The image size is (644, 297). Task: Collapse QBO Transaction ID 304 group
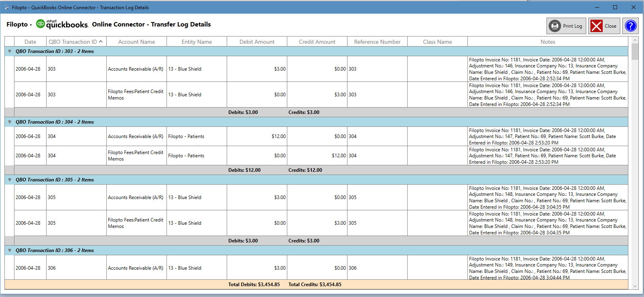[10, 122]
